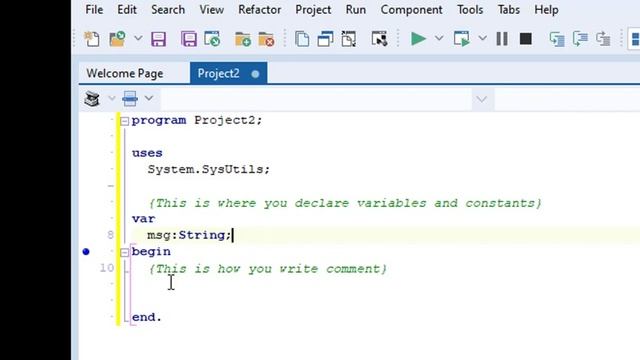Click the second combo box on the editor toolbar
Viewport: 640px width, 360px height.
click(x=567, y=99)
